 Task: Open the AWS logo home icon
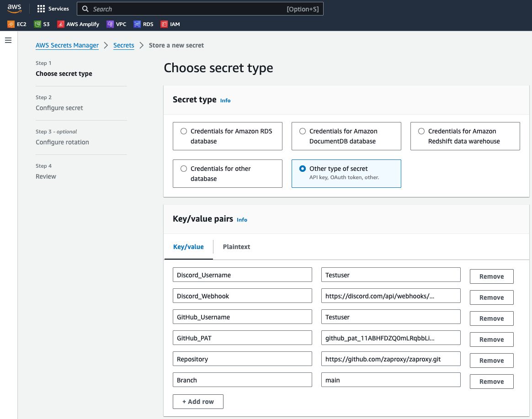(14, 9)
